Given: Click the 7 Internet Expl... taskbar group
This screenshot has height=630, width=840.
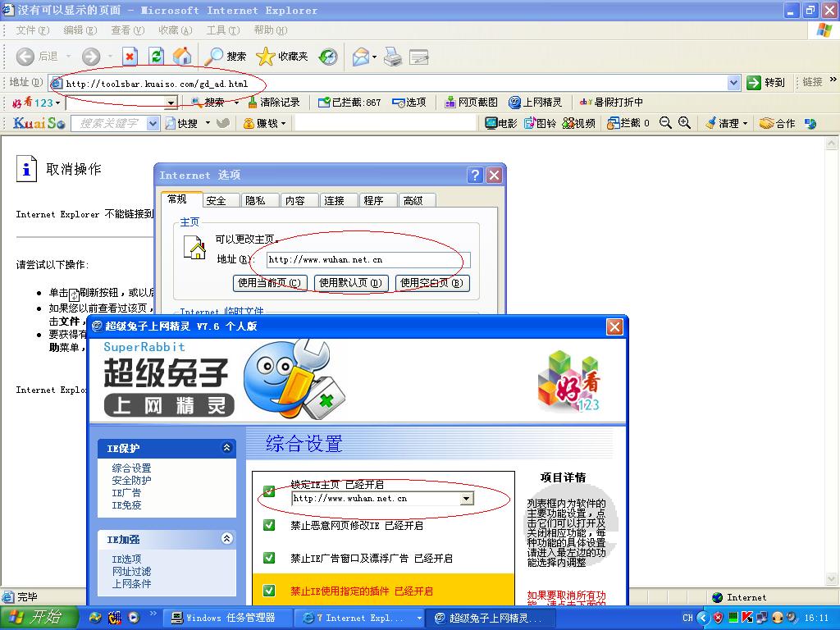Looking at the screenshot, I should [x=359, y=618].
